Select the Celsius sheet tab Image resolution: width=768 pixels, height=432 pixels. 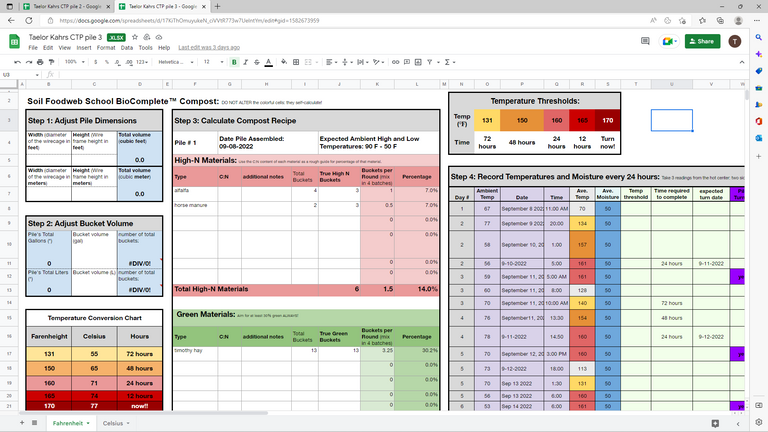tap(116, 423)
